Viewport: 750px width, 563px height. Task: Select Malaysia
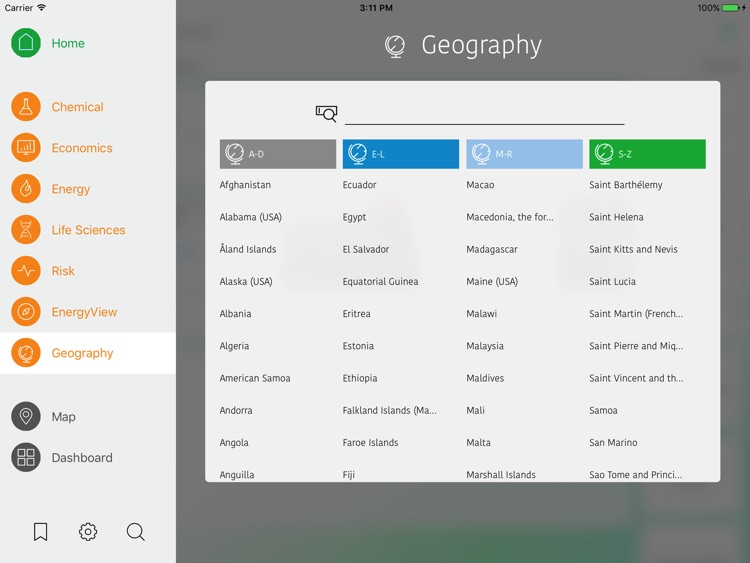[485, 346]
